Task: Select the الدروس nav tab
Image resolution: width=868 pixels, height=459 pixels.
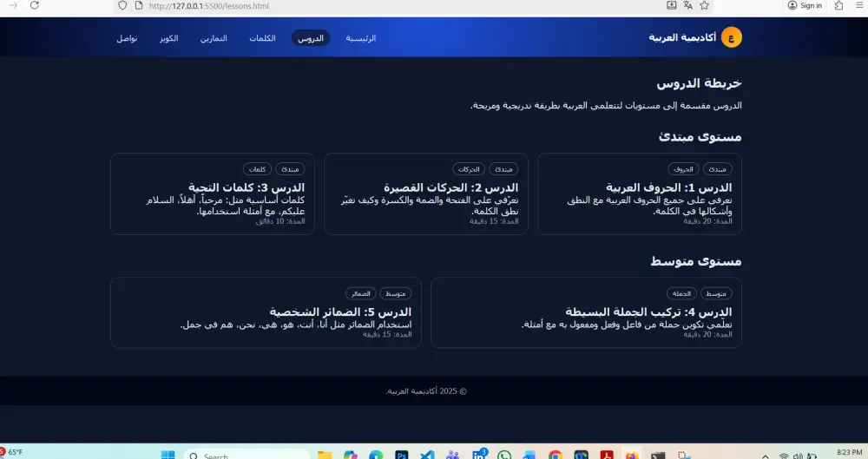Action: click(311, 38)
